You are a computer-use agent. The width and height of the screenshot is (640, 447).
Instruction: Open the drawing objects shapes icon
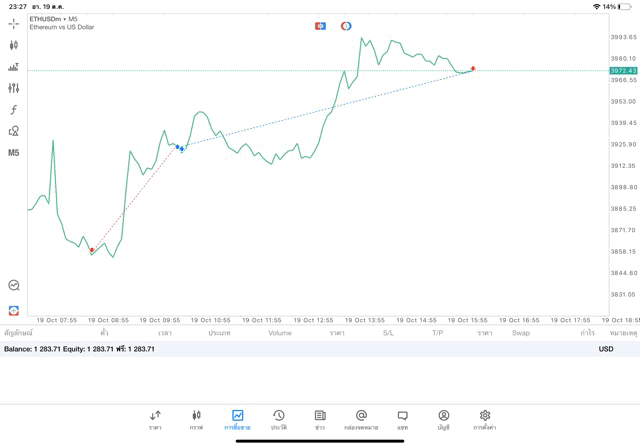[13, 131]
